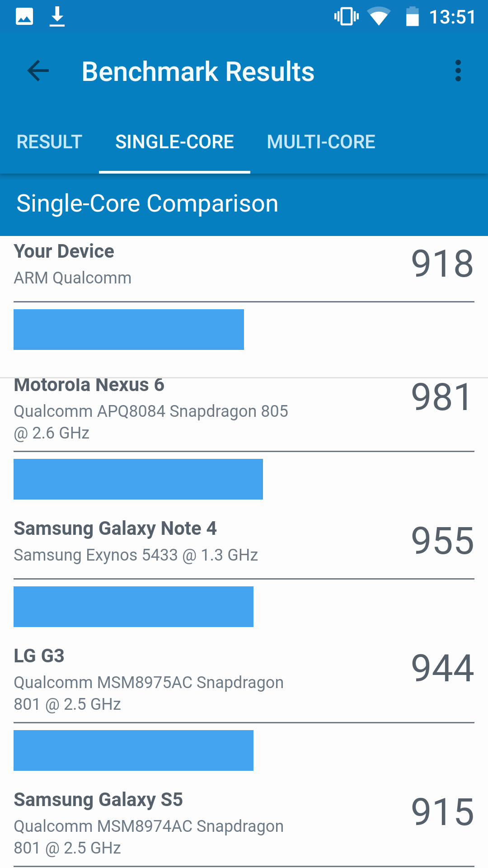Open the Samsung Galaxy S5 entry
Screen dimensions: 488x868
coord(244,824)
